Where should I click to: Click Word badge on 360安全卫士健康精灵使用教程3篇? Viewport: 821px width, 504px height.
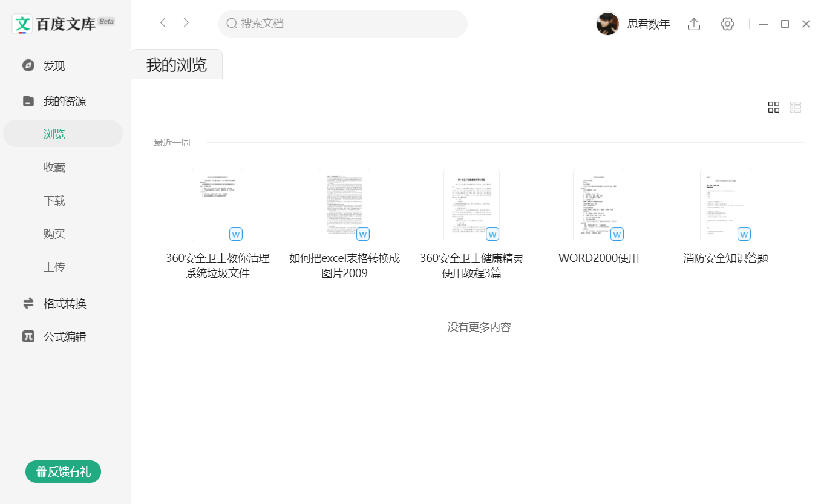point(492,234)
